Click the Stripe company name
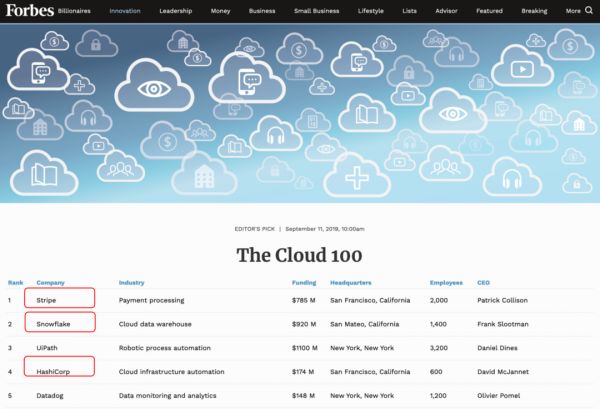 47,299
